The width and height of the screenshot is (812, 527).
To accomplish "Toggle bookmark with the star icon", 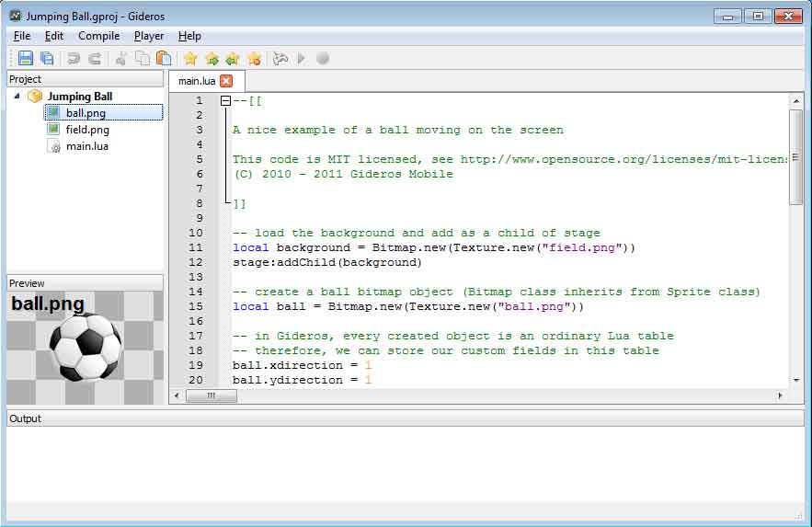I will tap(190, 59).
